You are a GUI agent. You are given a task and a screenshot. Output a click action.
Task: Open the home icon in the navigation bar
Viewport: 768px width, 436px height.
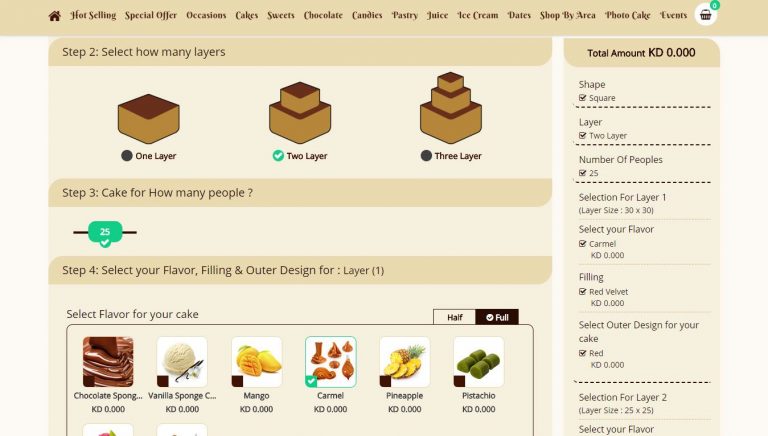(54, 16)
